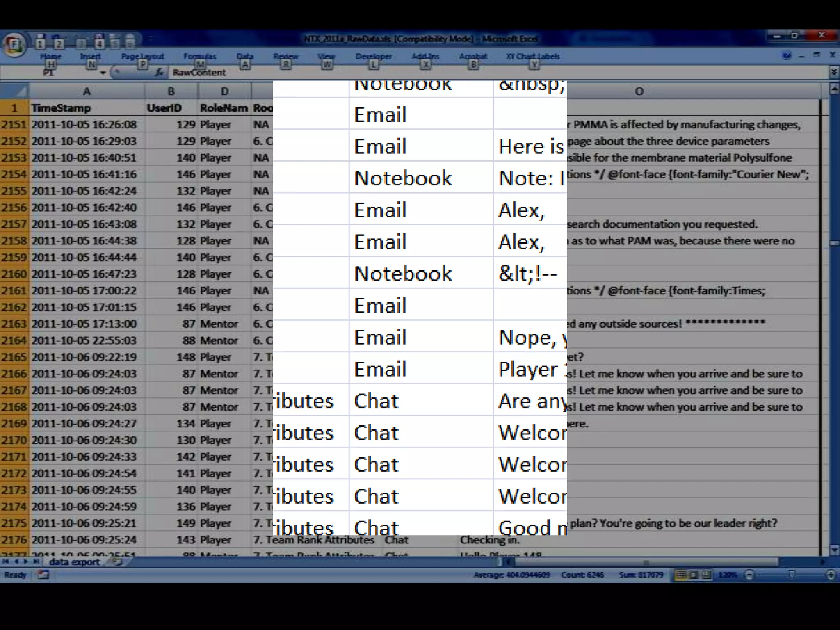
Task: Open the Formulas ribbon tab
Action: point(199,56)
